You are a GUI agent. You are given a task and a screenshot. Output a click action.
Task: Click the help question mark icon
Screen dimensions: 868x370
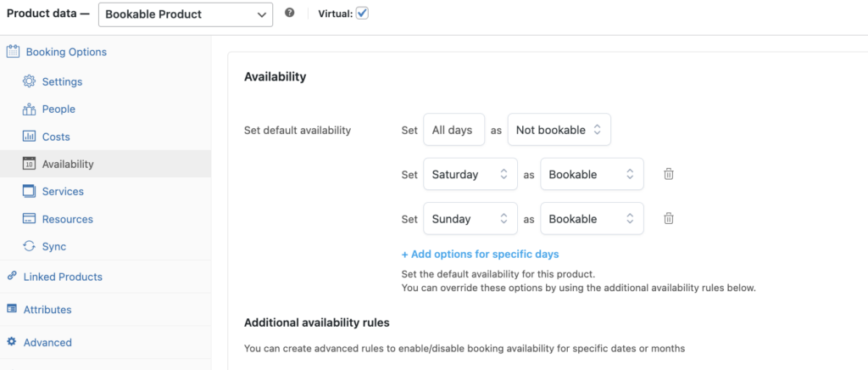click(x=290, y=14)
